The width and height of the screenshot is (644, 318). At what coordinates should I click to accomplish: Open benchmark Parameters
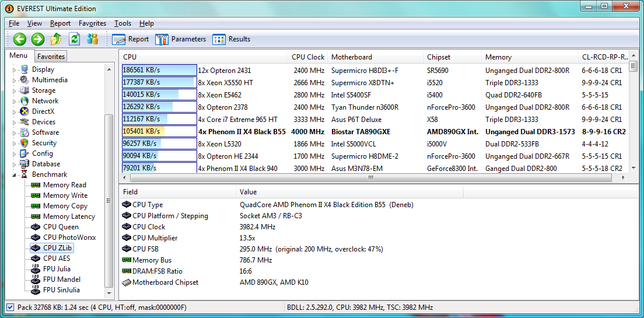(x=180, y=39)
